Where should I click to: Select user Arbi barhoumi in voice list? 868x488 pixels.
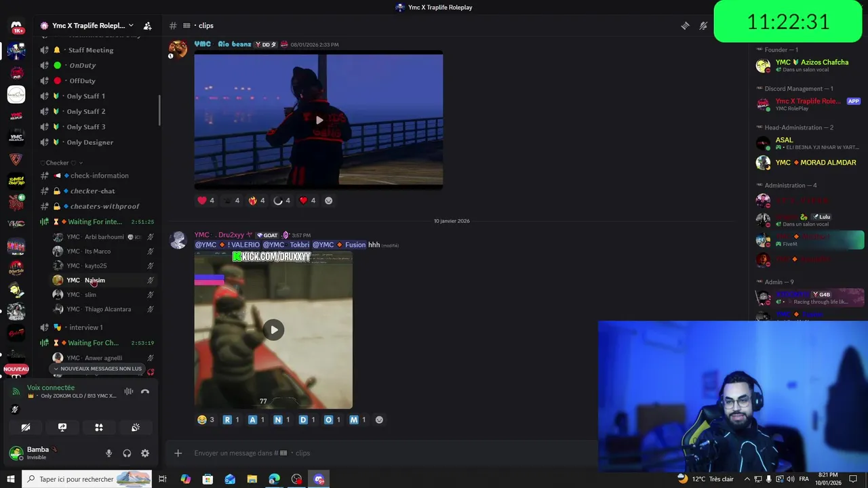103,237
